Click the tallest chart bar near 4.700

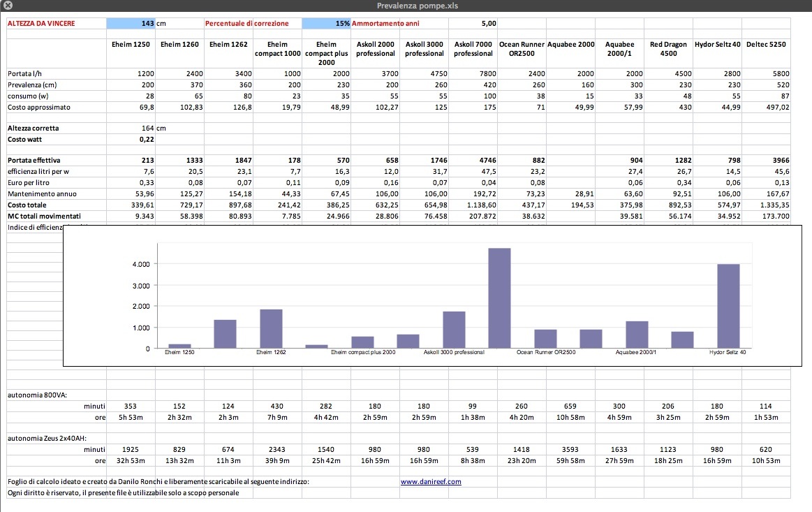(x=499, y=298)
